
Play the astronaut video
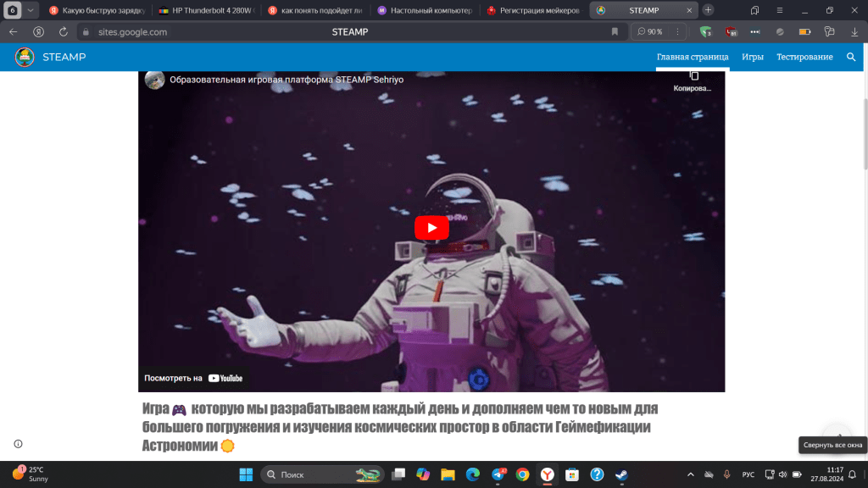click(x=432, y=227)
